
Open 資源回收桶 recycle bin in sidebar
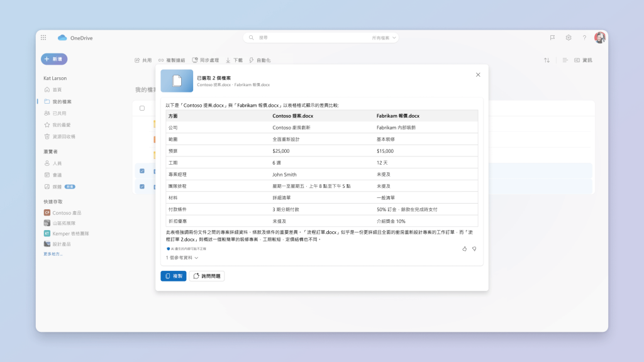pos(60,136)
